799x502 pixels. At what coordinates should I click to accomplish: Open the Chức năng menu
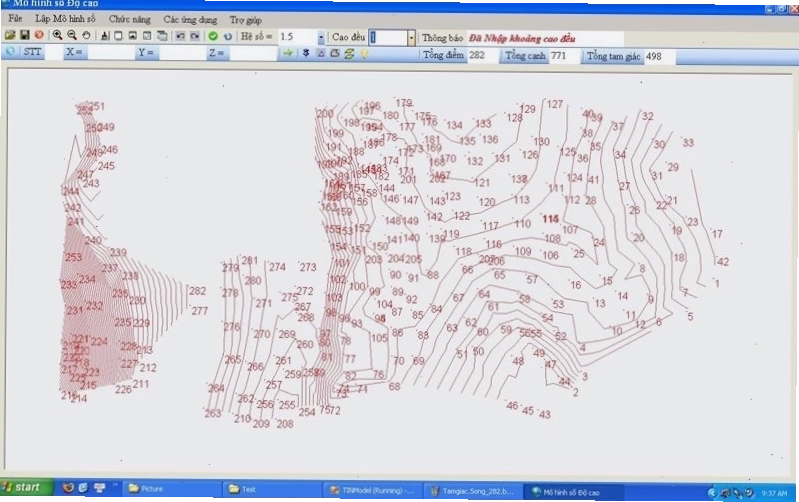[x=129, y=19]
